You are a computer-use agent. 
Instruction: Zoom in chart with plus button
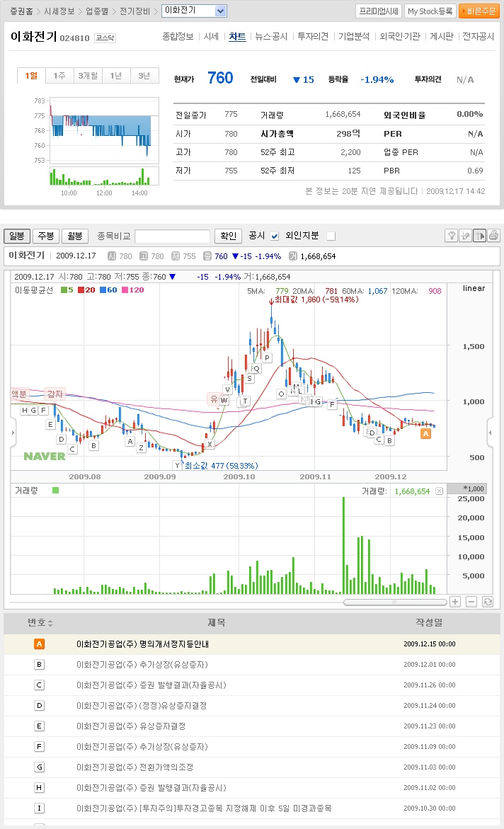(x=455, y=602)
